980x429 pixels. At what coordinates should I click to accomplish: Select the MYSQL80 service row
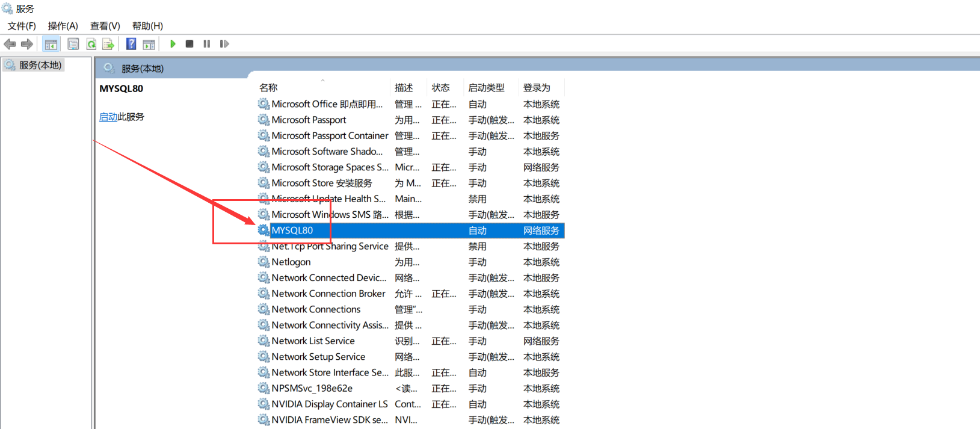(411, 230)
